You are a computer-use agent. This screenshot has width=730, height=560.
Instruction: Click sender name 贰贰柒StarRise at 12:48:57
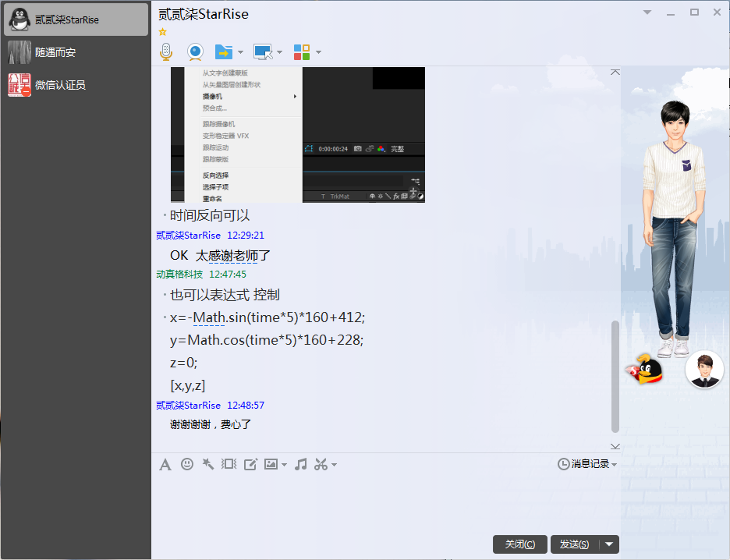188,406
